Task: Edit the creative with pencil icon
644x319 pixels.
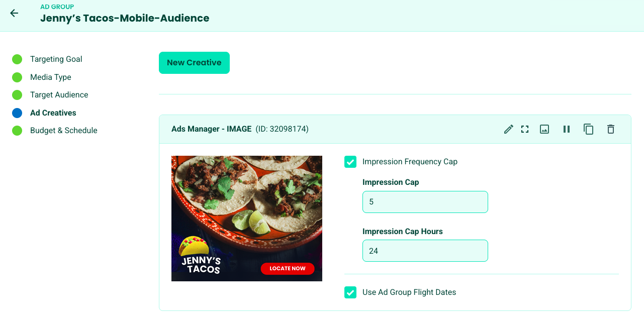Action: (x=508, y=129)
